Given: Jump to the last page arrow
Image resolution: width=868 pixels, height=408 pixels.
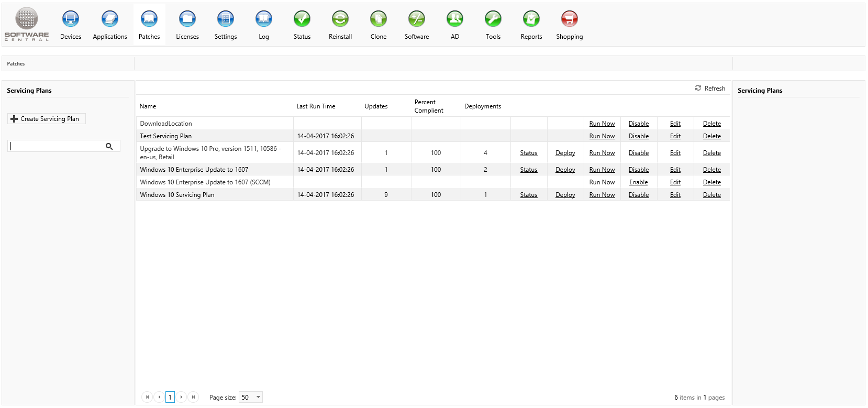Looking at the screenshot, I should (x=193, y=397).
